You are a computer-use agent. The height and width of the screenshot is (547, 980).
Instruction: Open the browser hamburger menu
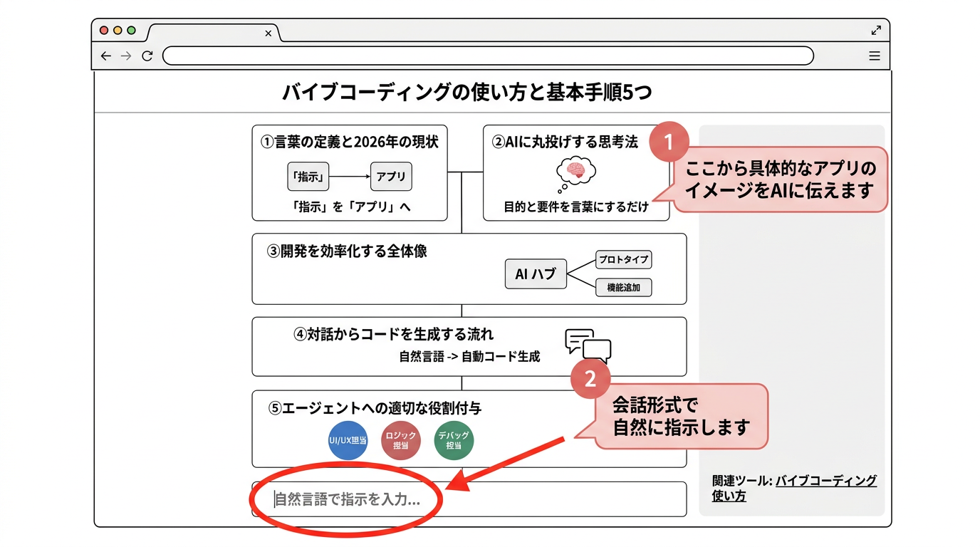tap(874, 56)
